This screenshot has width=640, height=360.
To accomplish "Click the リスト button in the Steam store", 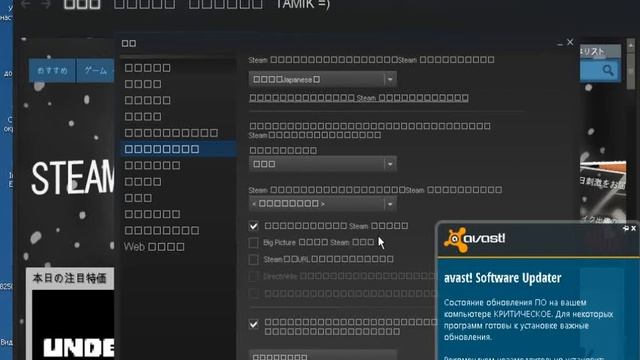I will [x=600, y=52].
